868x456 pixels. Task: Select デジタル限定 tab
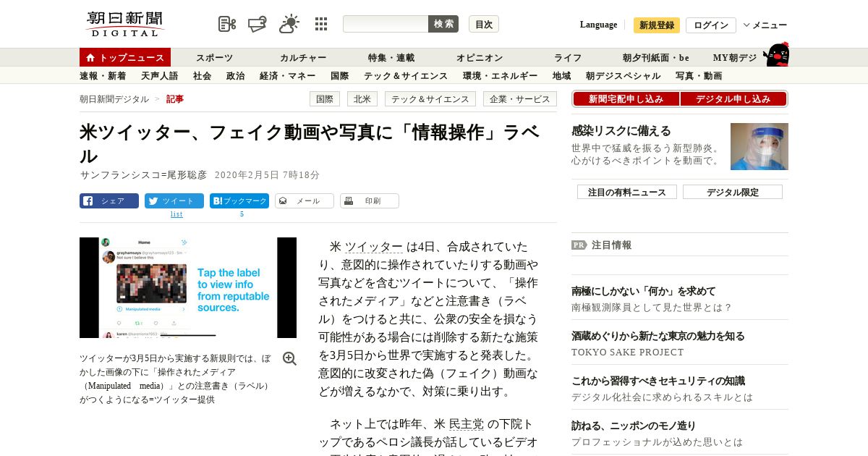pos(733,192)
